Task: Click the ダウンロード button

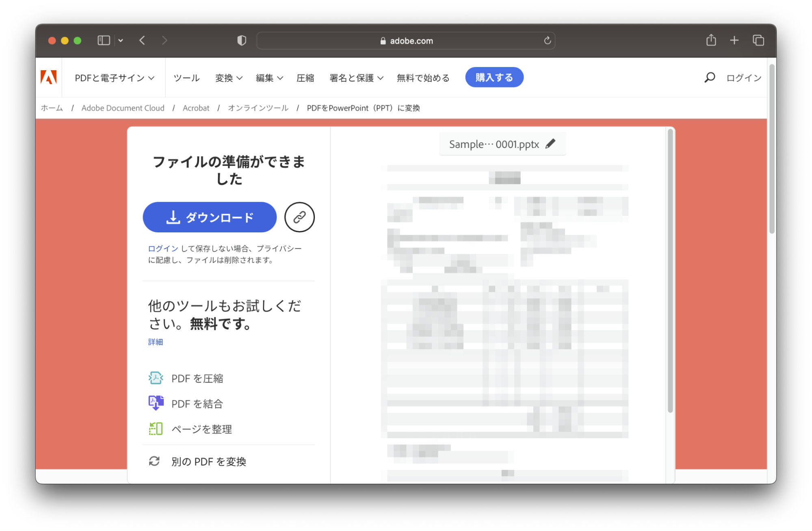Action: click(210, 217)
